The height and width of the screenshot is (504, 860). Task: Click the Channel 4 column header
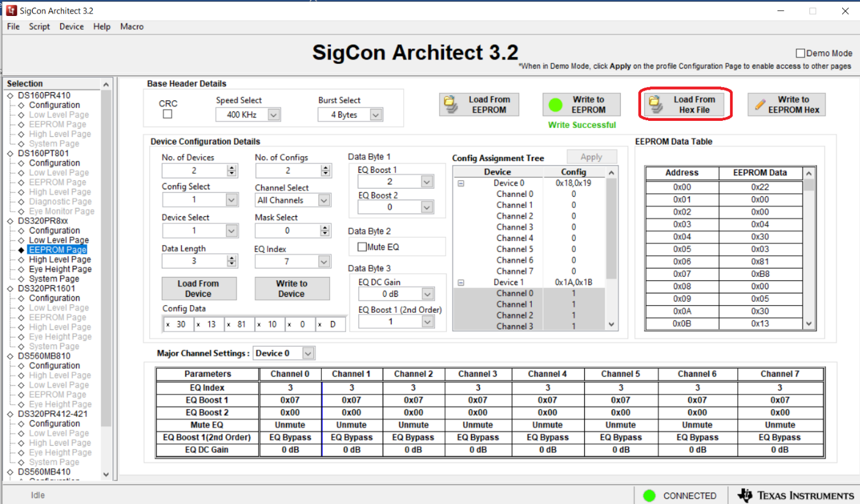point(548,374)
